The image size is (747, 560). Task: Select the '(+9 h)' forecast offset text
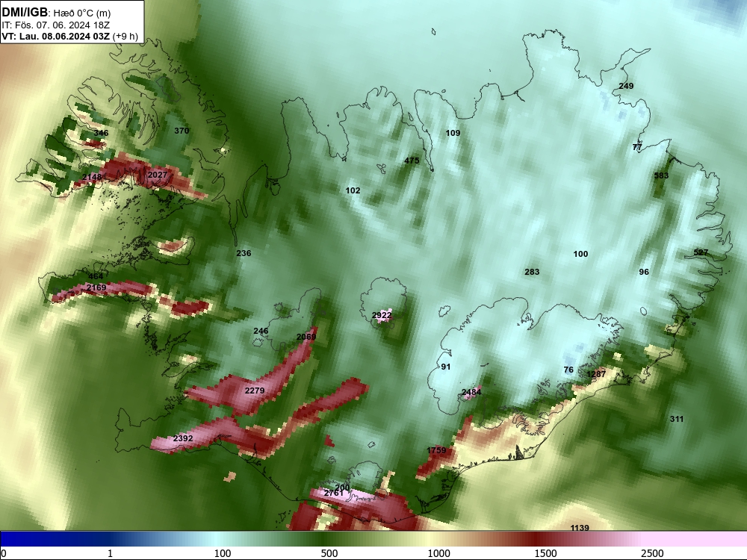125,37
